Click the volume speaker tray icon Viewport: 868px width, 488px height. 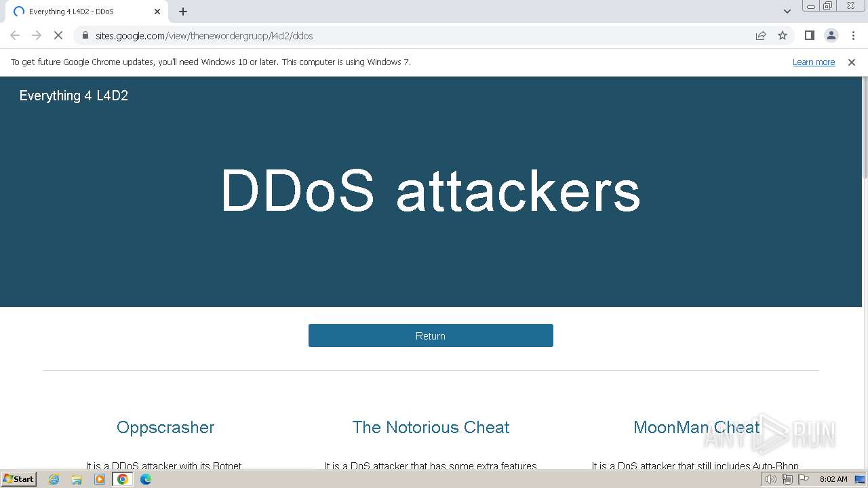(770, 479)
